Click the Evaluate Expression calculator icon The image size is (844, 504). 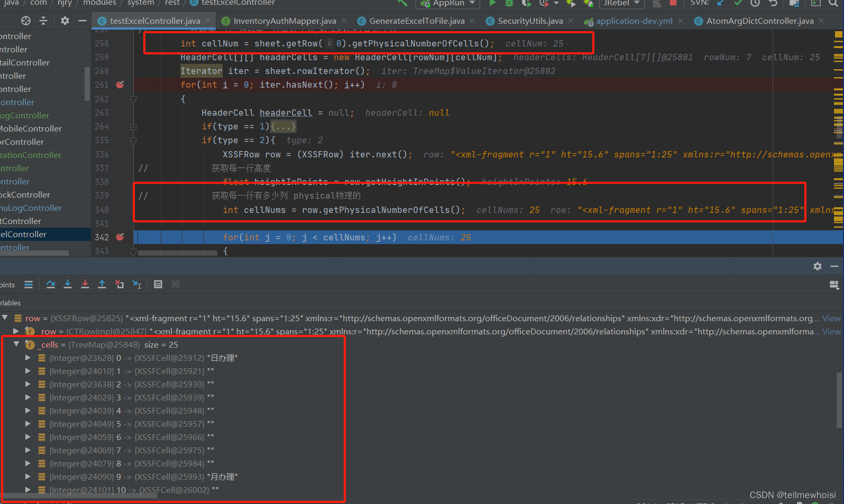pos(158,285)
